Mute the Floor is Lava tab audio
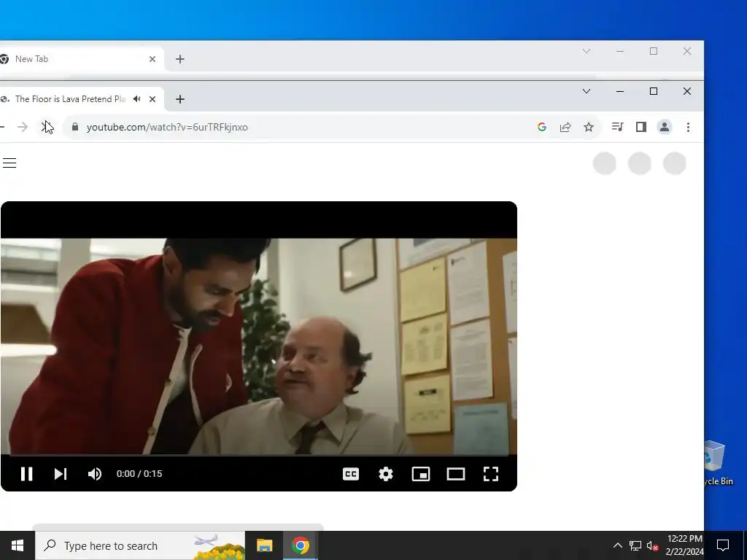The height and width of the screenshot is (560, 747). pyautogui.click(x=136, y=99)
